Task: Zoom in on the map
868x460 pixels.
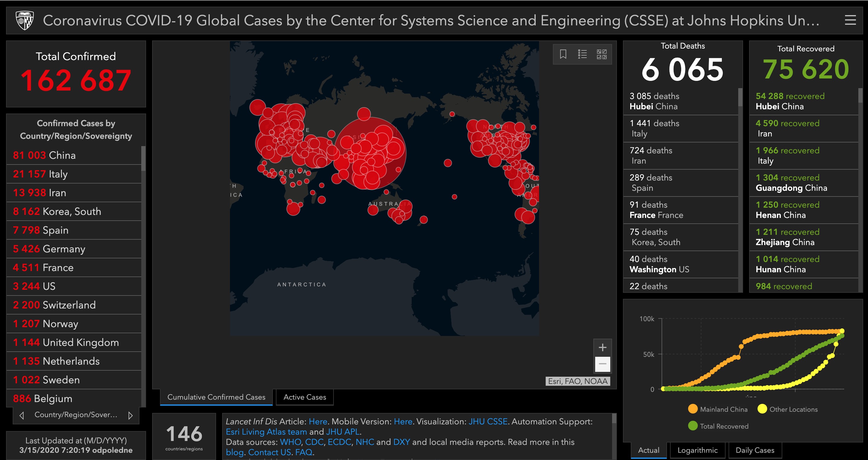Action: click(602, 347)
